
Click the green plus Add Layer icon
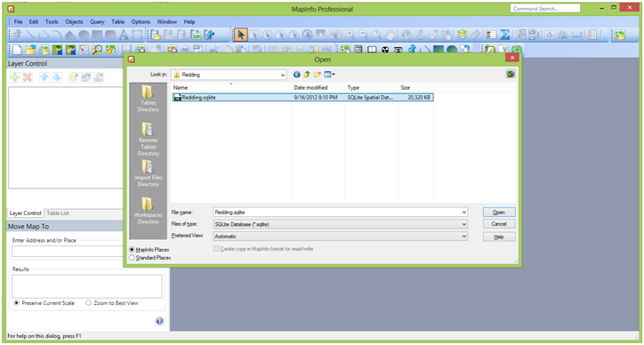pos(15,77)
